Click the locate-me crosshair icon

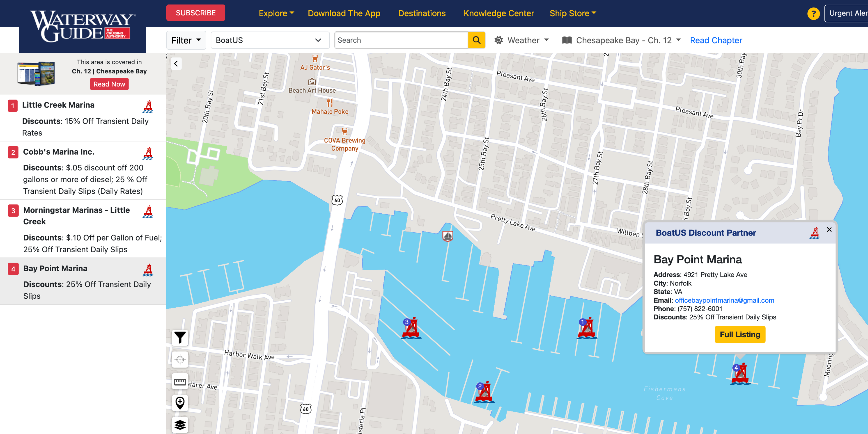click(180, 359)
